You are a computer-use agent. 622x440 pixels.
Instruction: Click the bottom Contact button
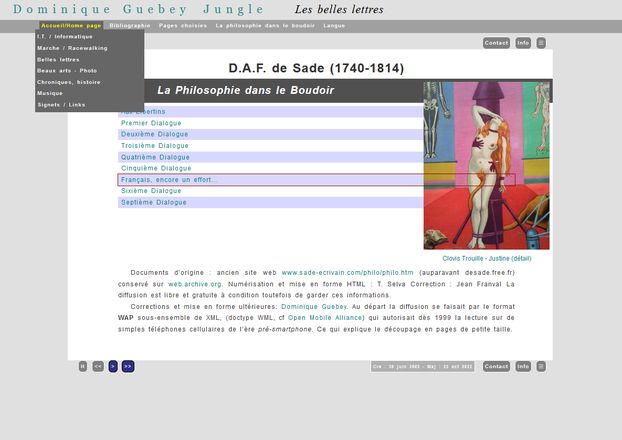click(x=496, y=366)
